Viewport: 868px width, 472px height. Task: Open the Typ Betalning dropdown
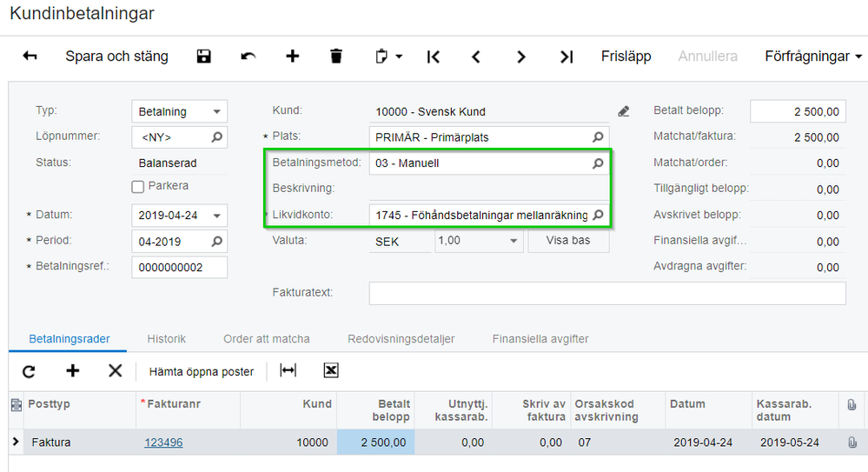pos(217,111)
